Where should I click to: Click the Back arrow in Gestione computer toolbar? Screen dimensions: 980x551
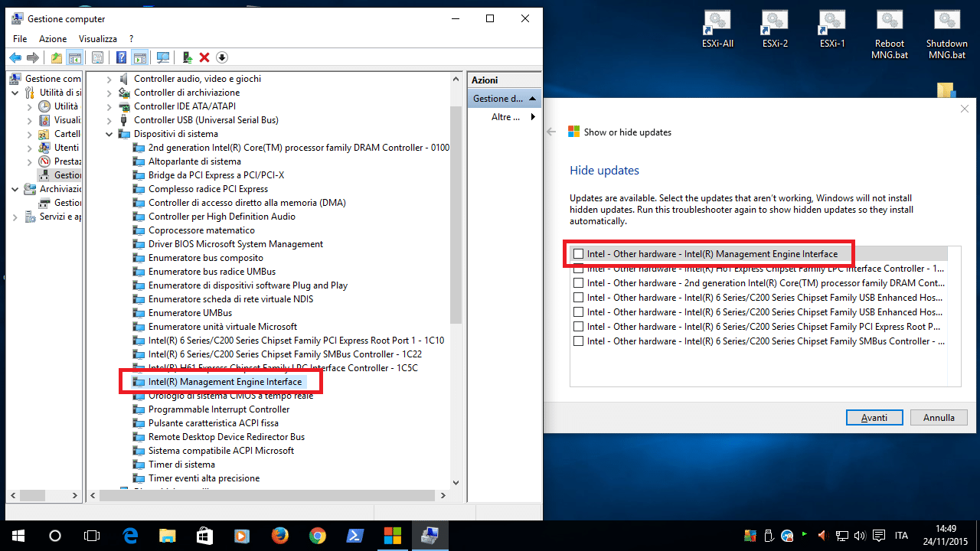(x=15, y=57)
